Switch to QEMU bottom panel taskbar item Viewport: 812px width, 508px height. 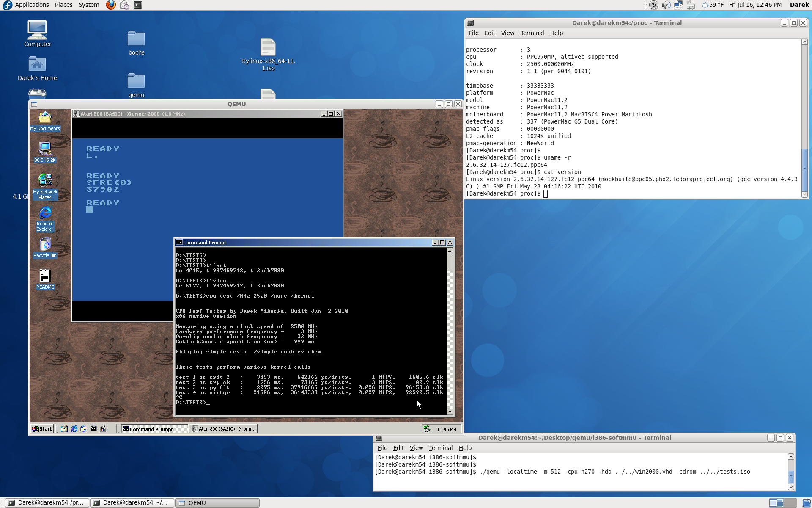pyautogui.click(x=217, y=503)
